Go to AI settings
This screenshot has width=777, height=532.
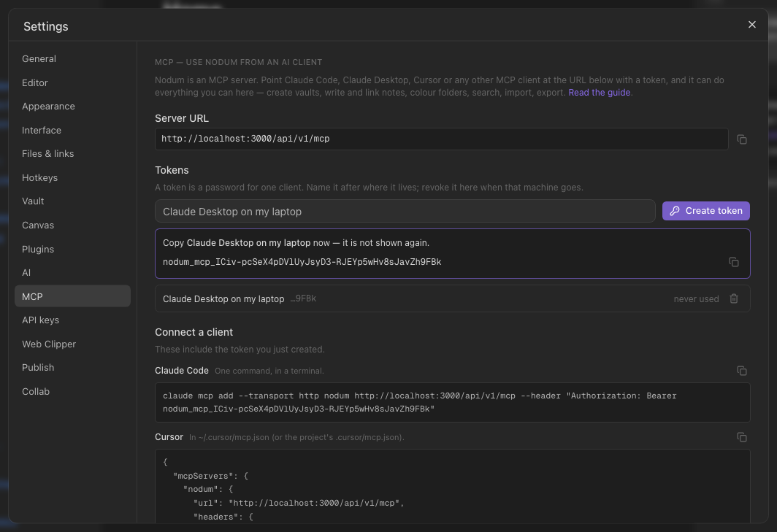(x=72, y=272)
